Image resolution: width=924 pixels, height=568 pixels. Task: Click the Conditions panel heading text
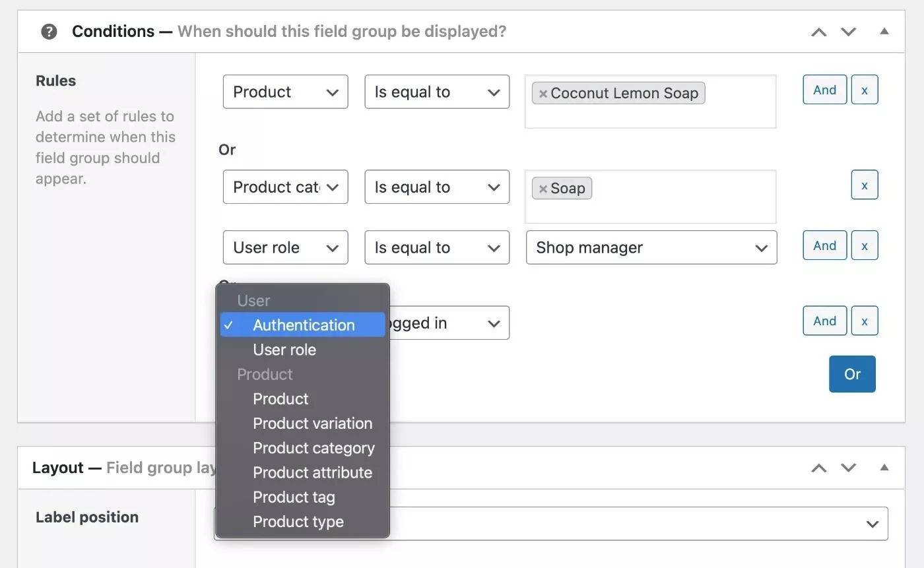point(288,31)
